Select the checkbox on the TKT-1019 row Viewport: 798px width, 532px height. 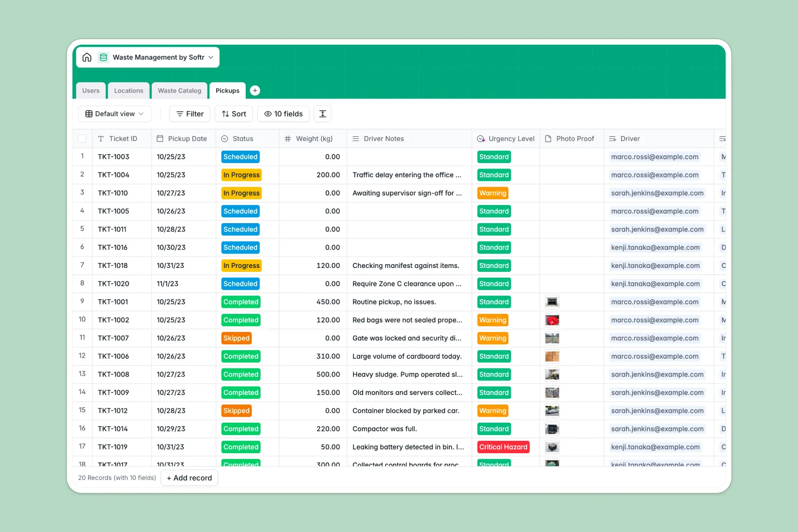coord(82,447)
